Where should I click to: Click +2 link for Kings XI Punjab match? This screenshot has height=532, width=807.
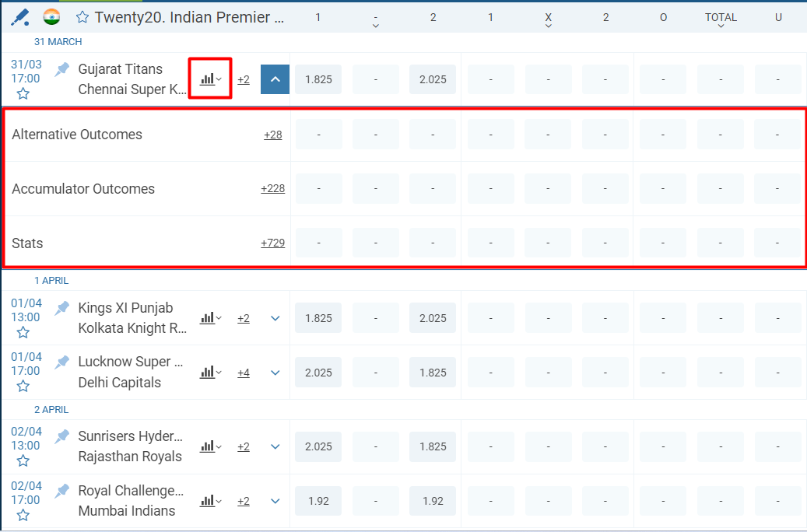tap(244, 318)
